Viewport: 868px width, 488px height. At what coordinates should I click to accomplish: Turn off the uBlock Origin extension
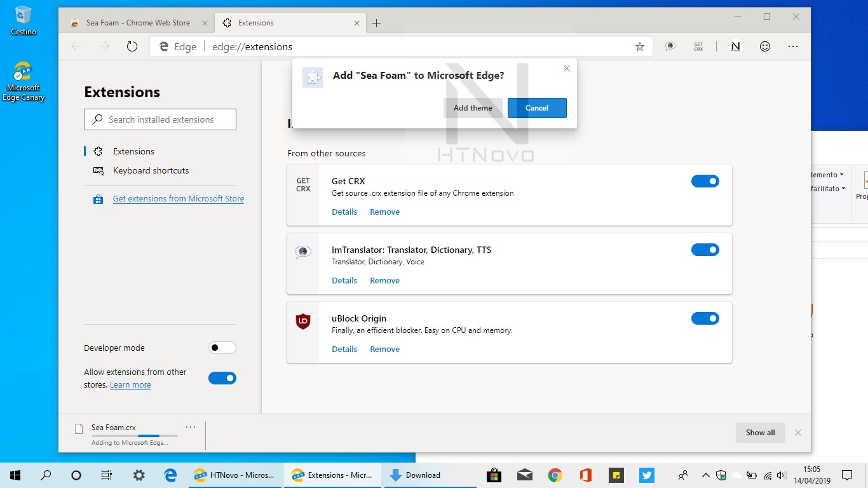(705, 318)
